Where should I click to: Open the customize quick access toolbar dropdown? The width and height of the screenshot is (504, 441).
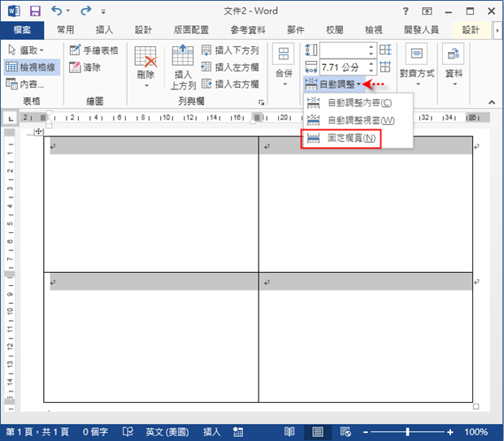click(x=103, y=12)
